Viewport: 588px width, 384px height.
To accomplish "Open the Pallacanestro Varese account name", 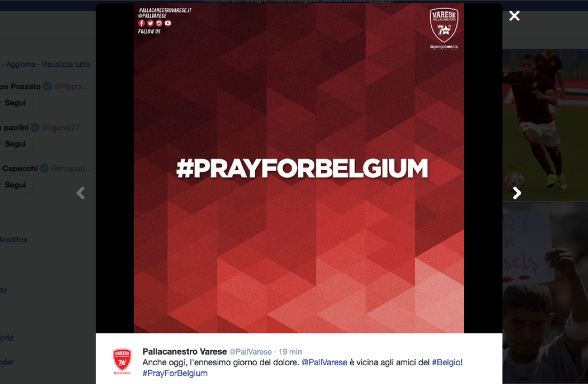I will (x=184, y=352).
